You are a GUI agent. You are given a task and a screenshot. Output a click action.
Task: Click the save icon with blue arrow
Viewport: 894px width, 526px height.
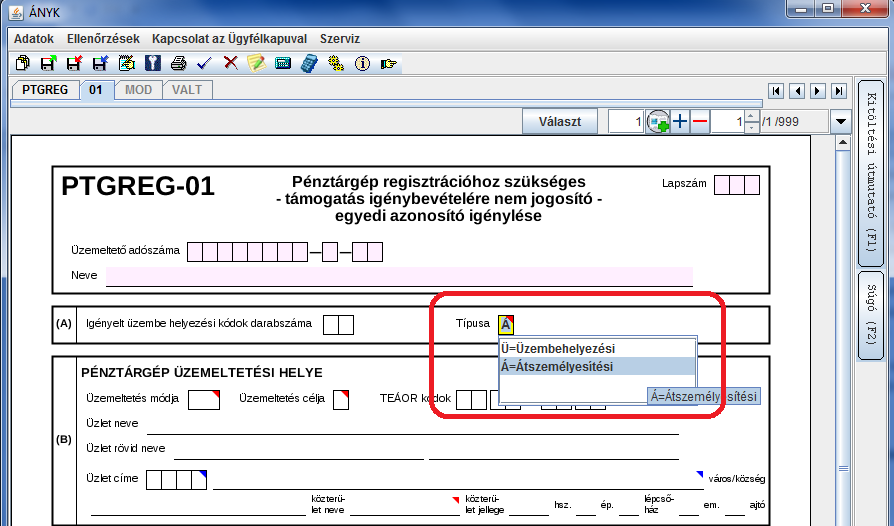tap(101, 63)
